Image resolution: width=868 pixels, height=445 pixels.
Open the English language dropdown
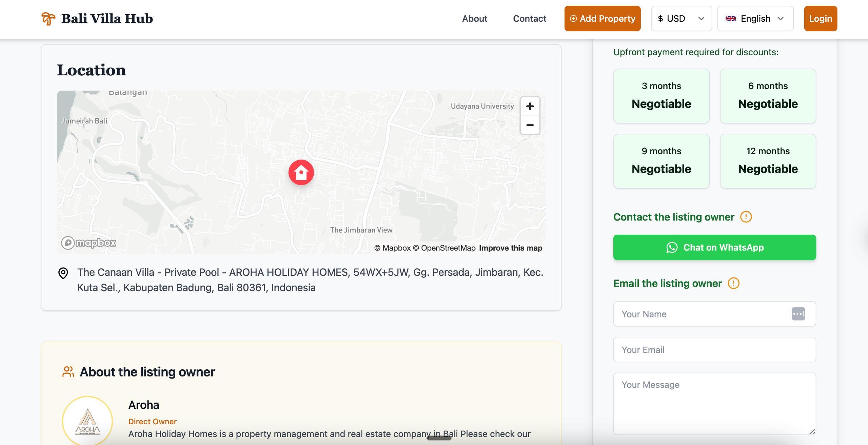755,19
